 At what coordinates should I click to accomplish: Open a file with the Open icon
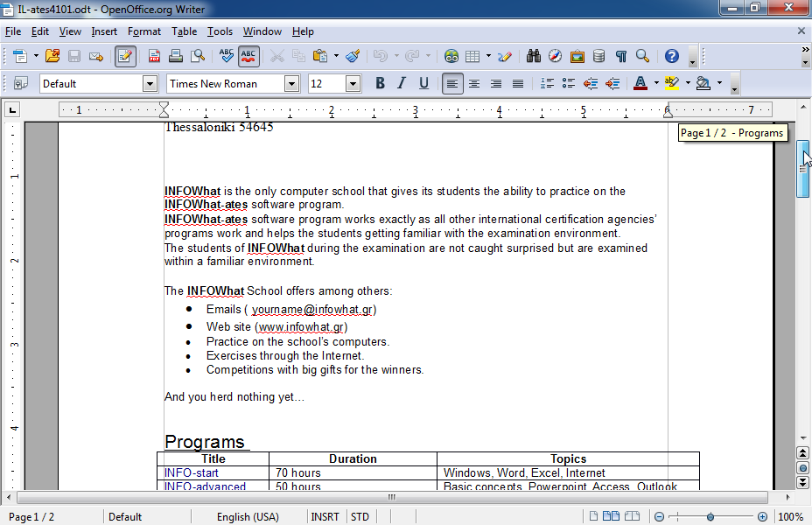pyautogui.click(x=52, y=56)
